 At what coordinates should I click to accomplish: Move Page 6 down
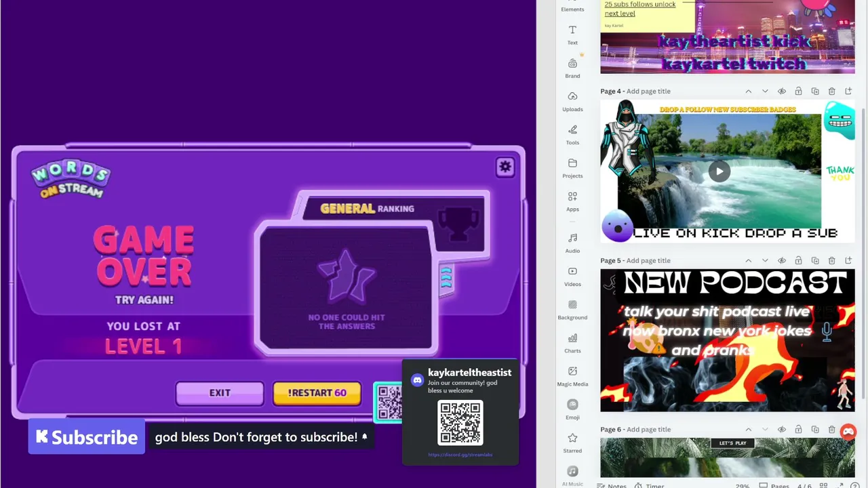(765, 430)
